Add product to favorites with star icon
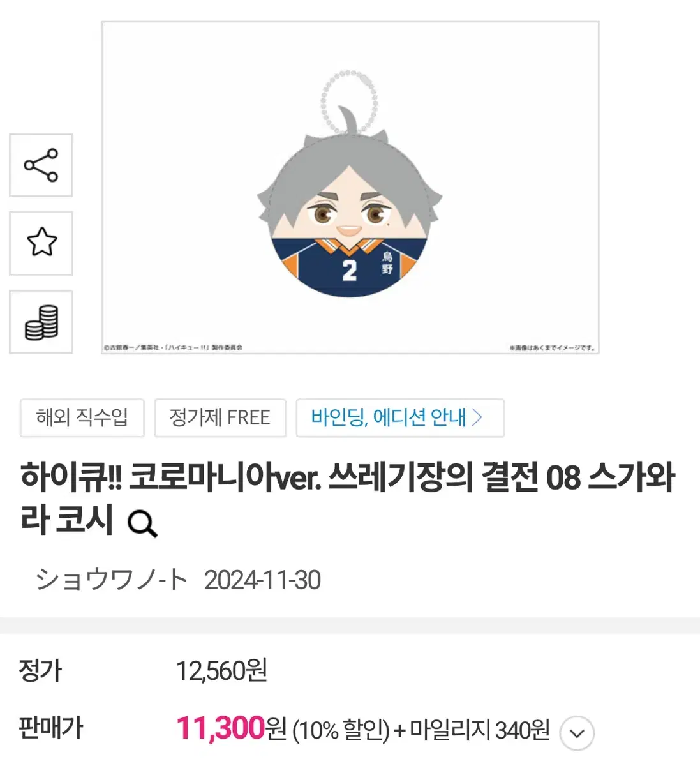700x766 pixels. pyautogui.click(x=41, y=243)
